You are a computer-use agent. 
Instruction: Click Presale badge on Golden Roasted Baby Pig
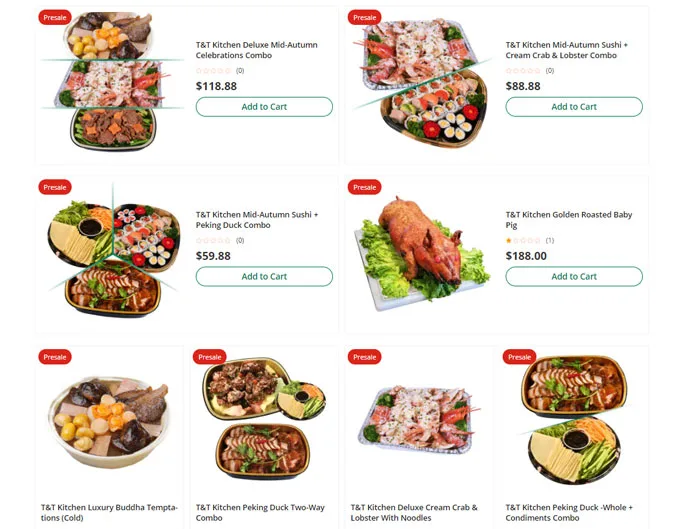364,187
